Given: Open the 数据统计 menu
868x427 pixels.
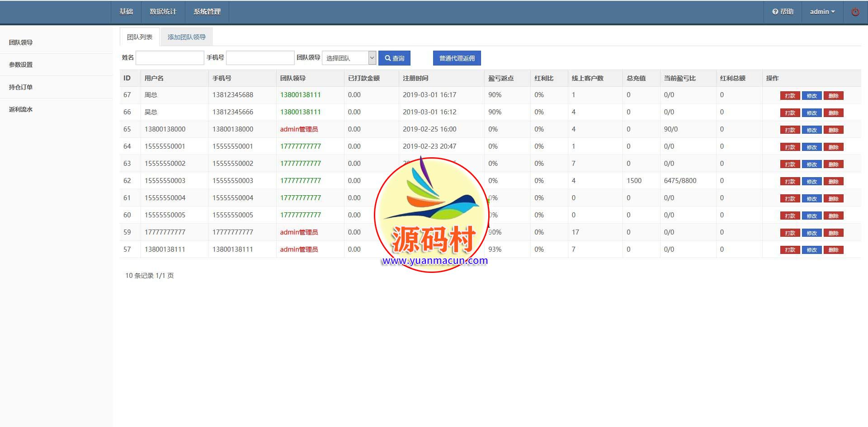Looking at the screenshot, I should coord(163,12).
